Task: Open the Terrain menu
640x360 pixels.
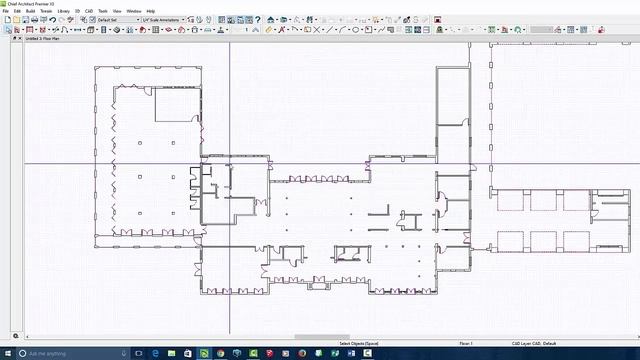Action: click(46, 11)
